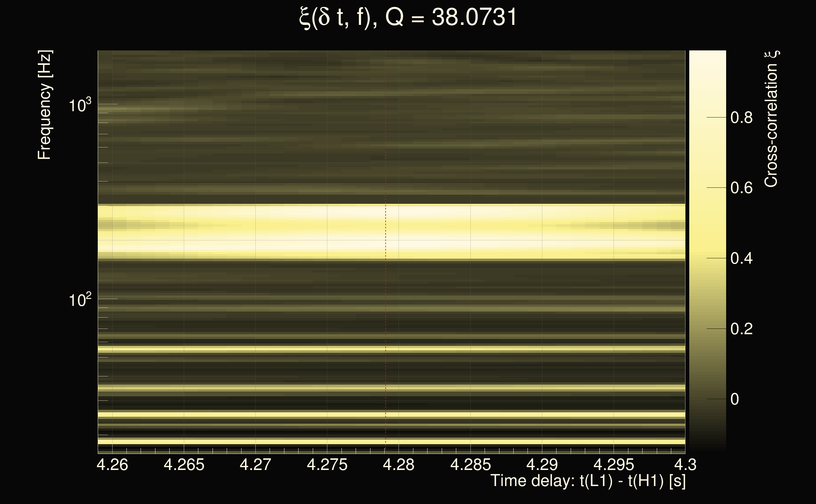Image resolution: width=816 pixels, height=504 pixels.
Task: Click the 4.285 time delay tick label
Action: point(470,465)
